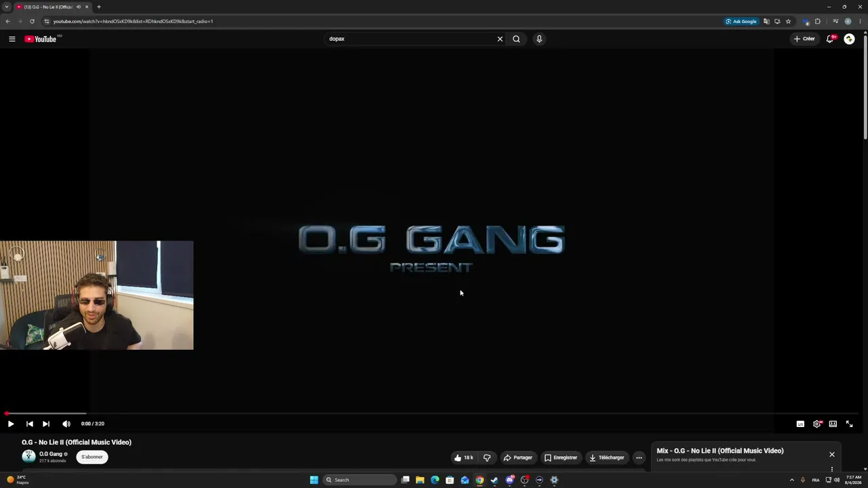The width and height of the screenshot is (868, 488).
Task: Open the Chrome profile avatar
Action: (x=848, y=21)
